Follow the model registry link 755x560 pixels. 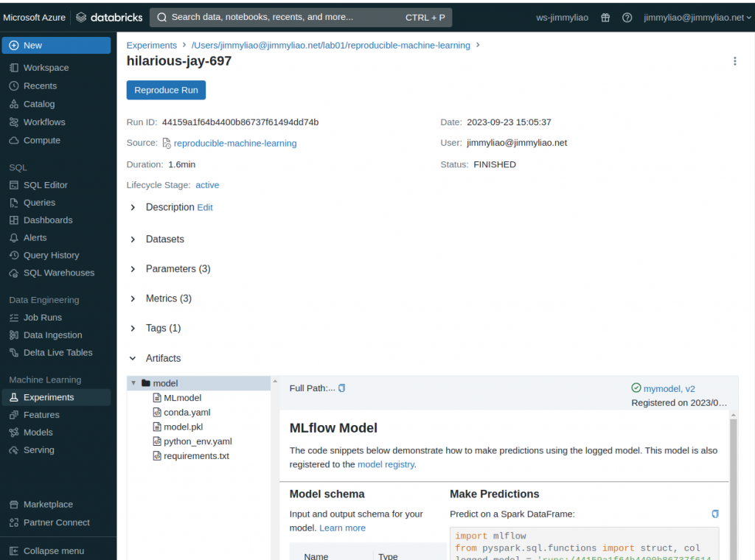(386, 464)
